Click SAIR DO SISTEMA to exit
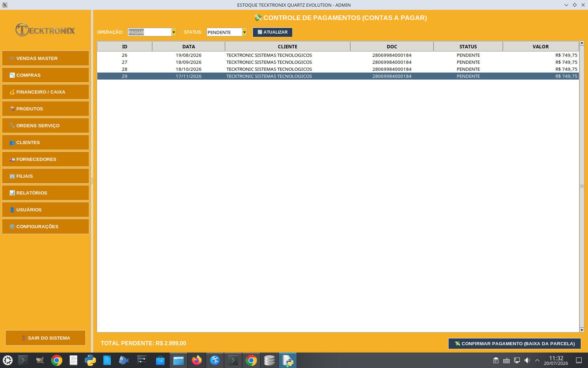 (45, 338)
